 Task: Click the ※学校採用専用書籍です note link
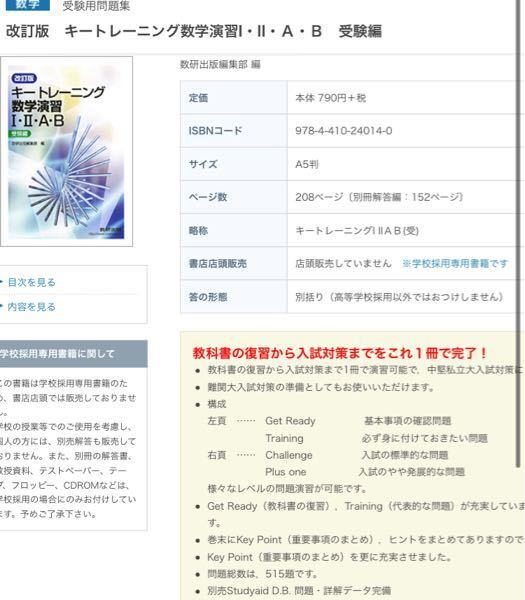click(455, 264)
